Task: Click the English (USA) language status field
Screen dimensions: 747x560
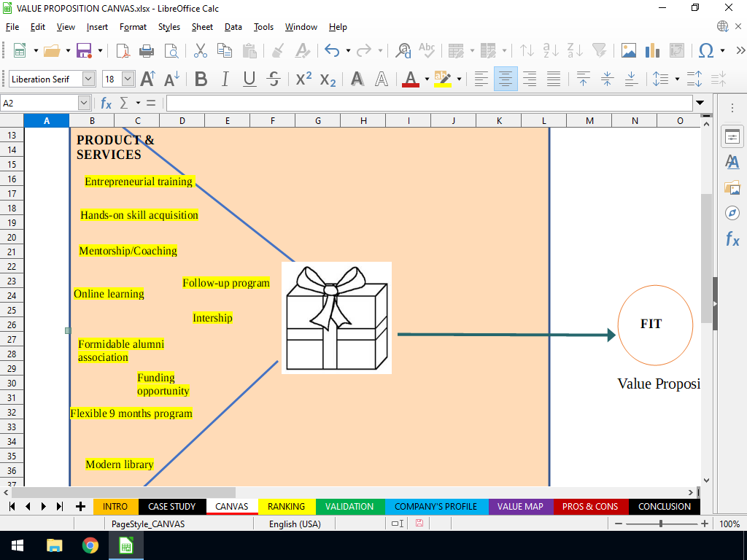Action: coord(295,524)
